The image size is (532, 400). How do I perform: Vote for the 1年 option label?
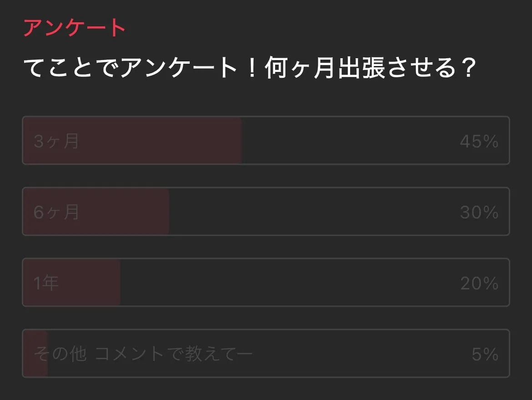click(46, 283)
